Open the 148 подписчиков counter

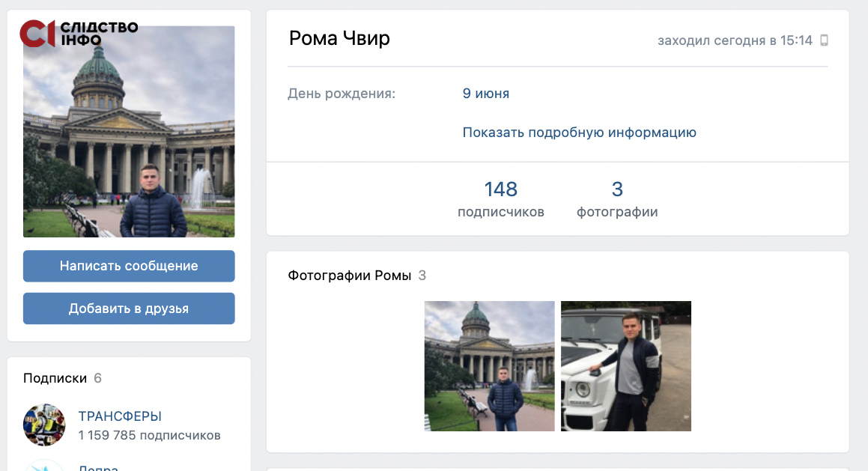tap(500, 199)
